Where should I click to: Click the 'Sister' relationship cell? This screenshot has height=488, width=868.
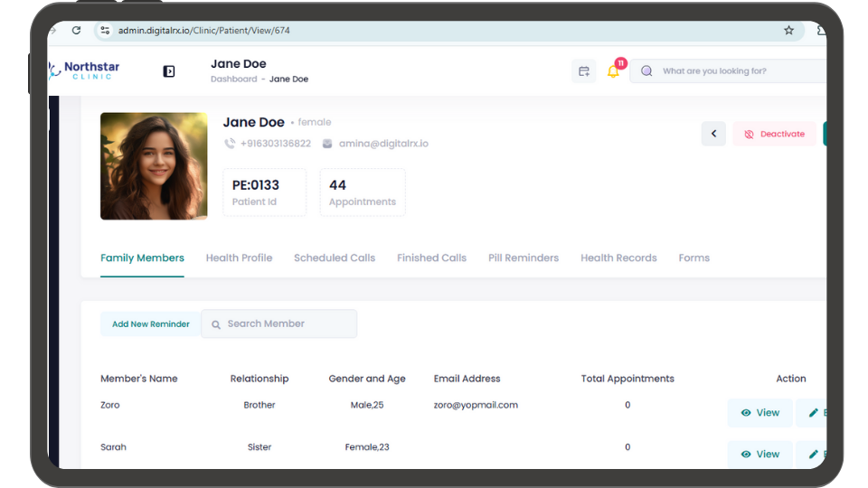(259, 447)
